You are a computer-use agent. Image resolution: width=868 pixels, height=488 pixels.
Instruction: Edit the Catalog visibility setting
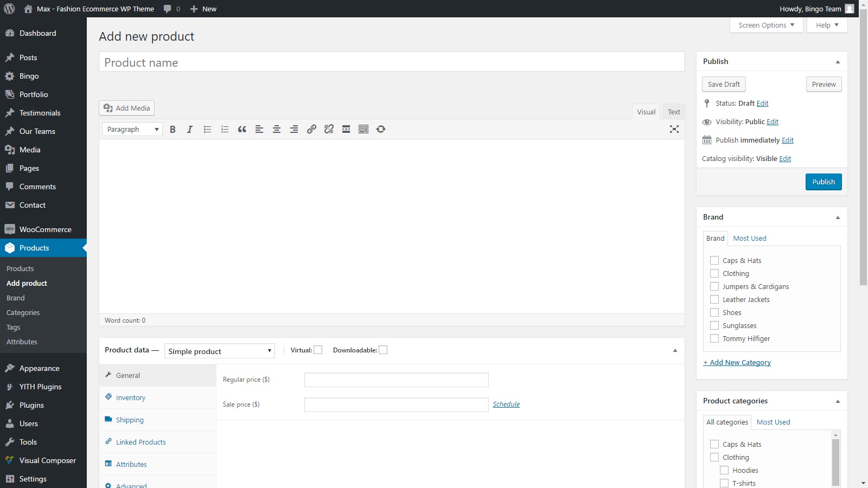(x=785, y=158)
